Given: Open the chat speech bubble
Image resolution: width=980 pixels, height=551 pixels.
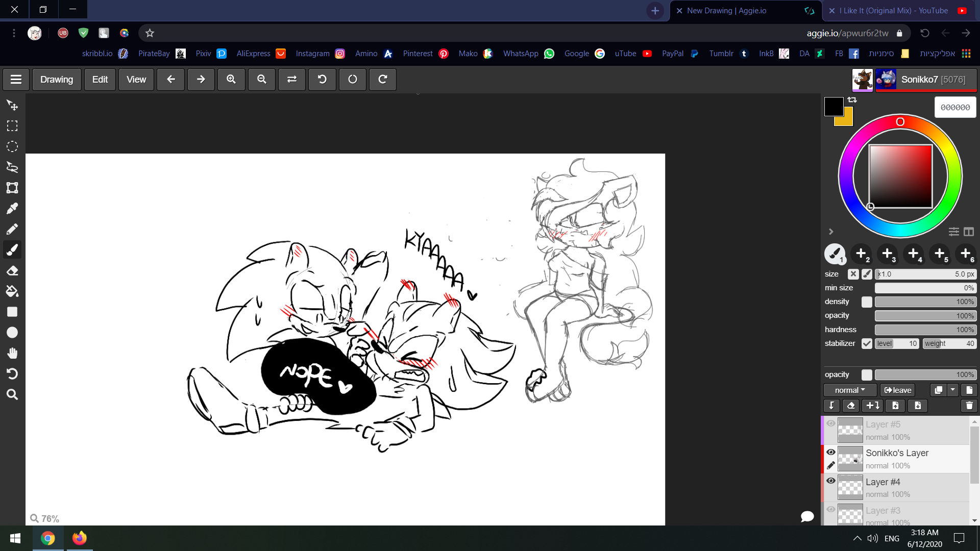Looking at the screenshot, I should (x=807, y=516).
